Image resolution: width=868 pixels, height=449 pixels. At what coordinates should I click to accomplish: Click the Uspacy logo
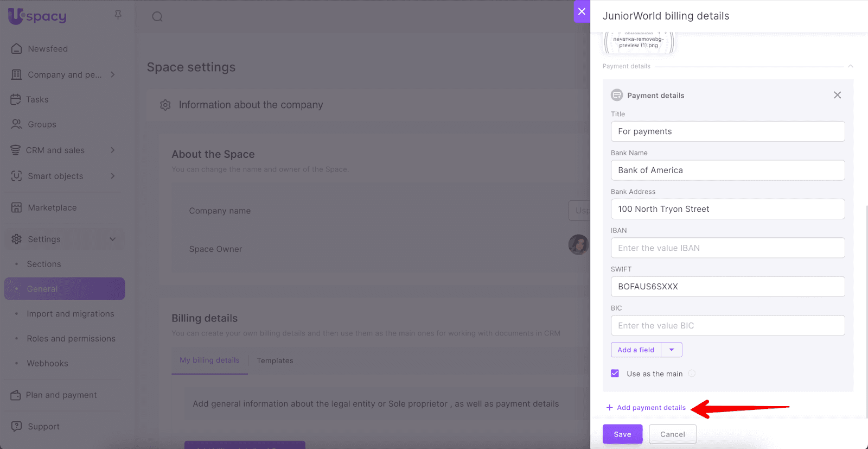[x=37, y=16]
